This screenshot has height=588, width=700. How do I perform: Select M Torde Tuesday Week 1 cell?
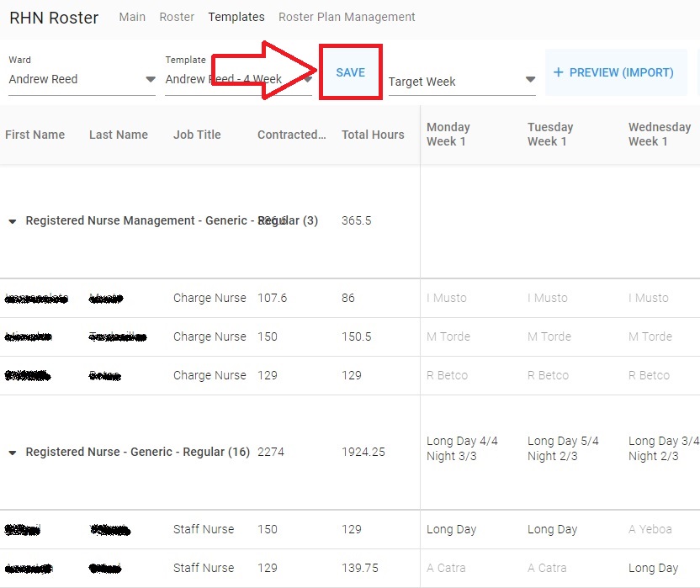pos(549,336)
